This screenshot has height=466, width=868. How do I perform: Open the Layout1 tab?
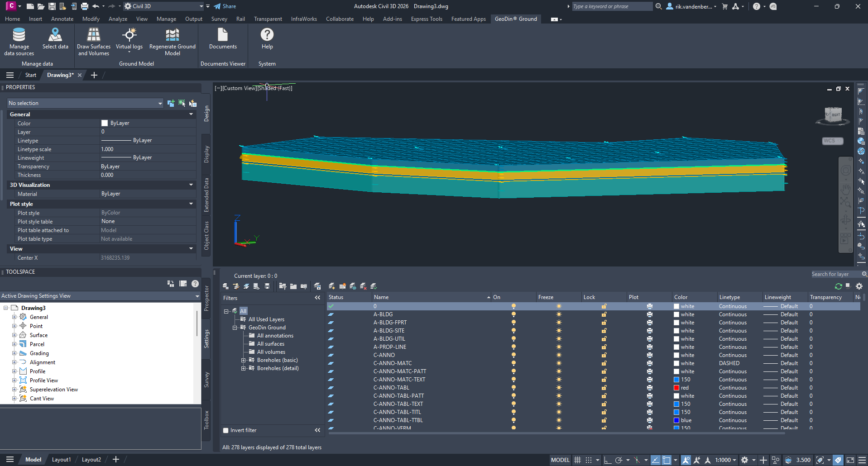tap(61, 460)
